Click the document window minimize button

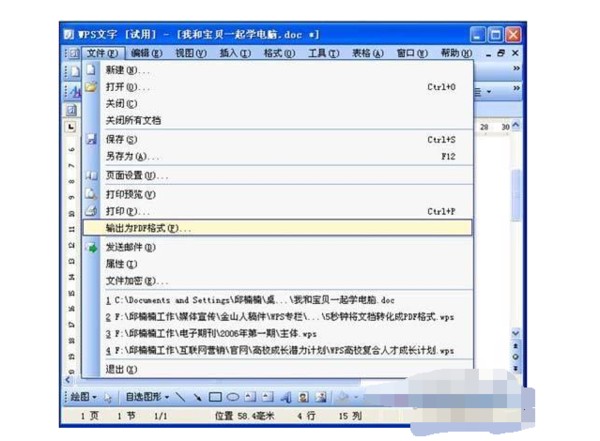[x=489, y=54]
